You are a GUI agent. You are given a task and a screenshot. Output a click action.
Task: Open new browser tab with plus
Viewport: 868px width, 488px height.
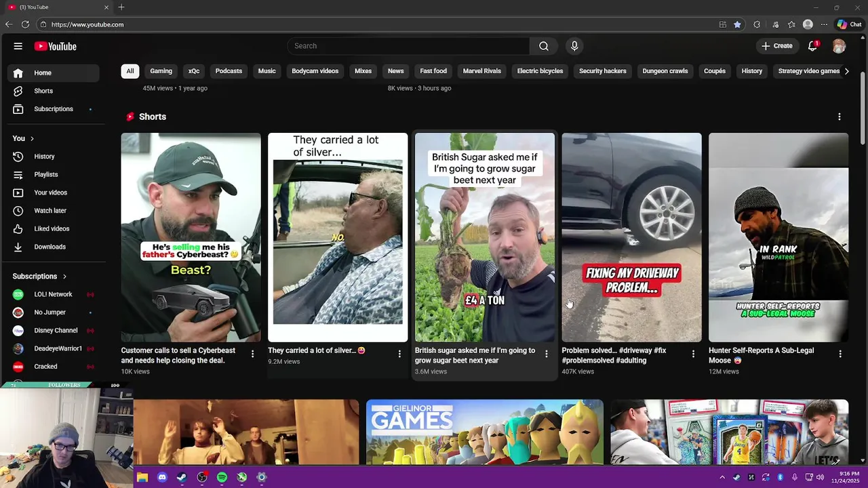click(121, 7)
